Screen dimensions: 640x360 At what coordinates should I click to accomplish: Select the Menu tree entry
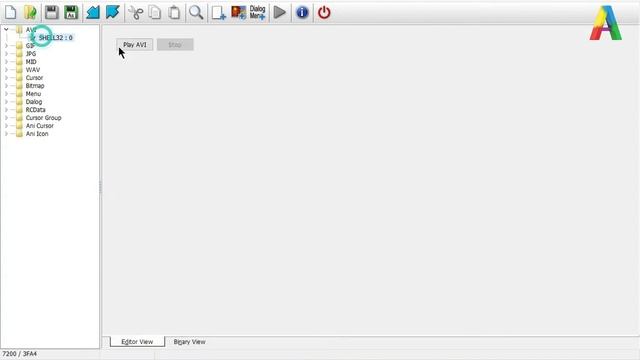33,94
